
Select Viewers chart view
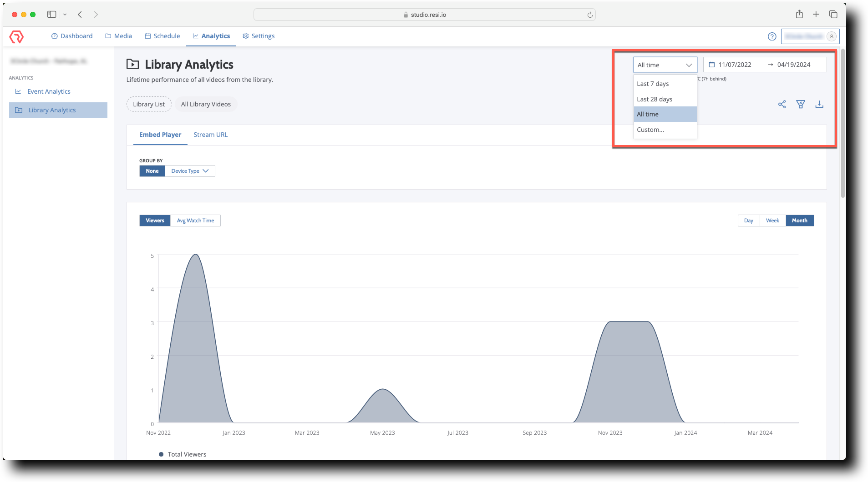[x=155, y=220]
